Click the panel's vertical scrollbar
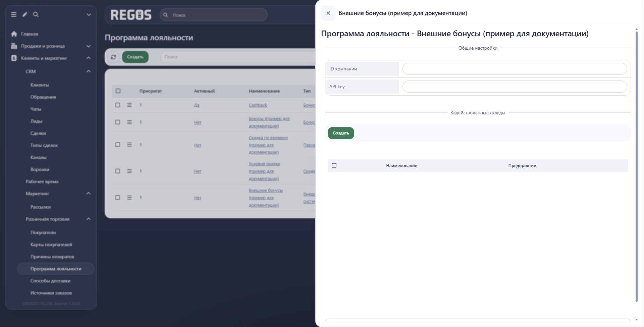Screen dimensions: 644x327 (x=636, y=166)
